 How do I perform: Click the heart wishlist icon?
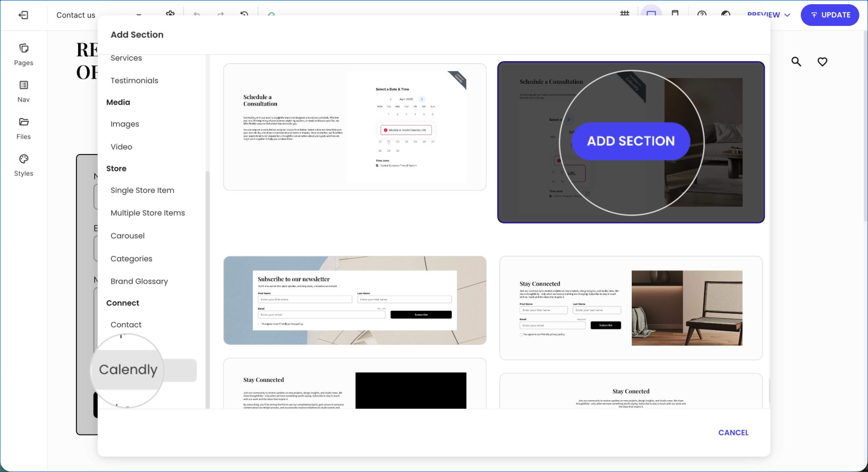click(822, 62)
